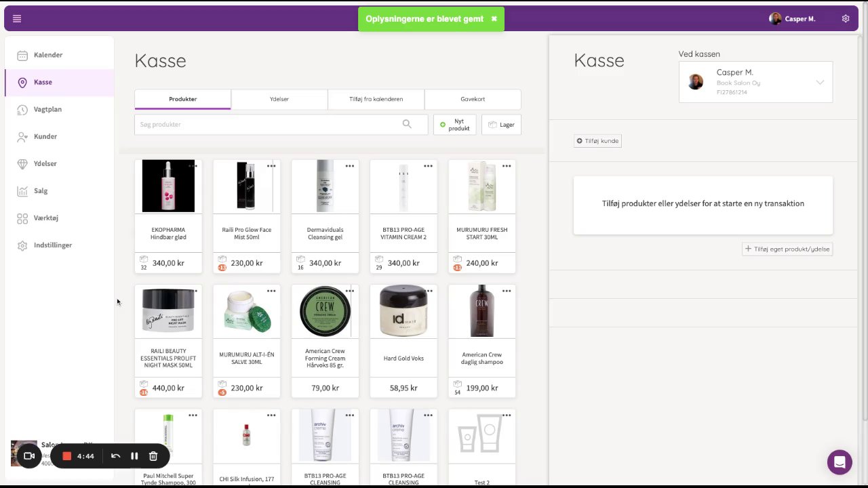Stop the screen recording
The image size is (868, 488).
(x=66, y=456)
